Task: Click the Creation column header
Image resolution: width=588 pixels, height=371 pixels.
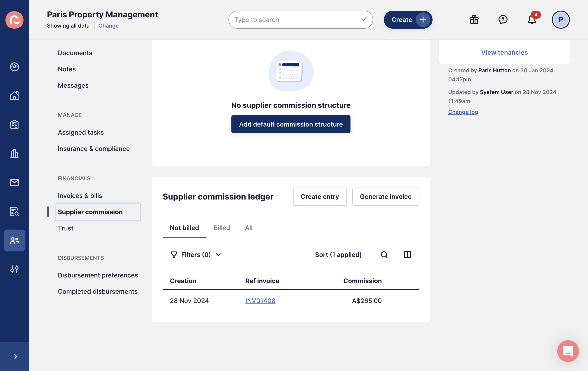Action: click(x=183, y=281)
